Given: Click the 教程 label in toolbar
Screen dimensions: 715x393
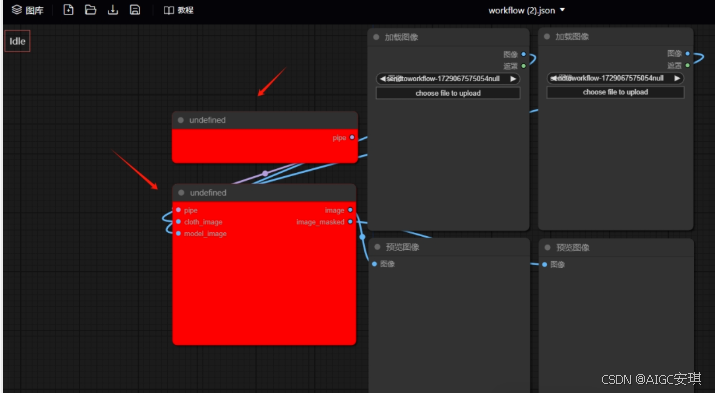Looking at the screenshot, I should coord(186,10).
